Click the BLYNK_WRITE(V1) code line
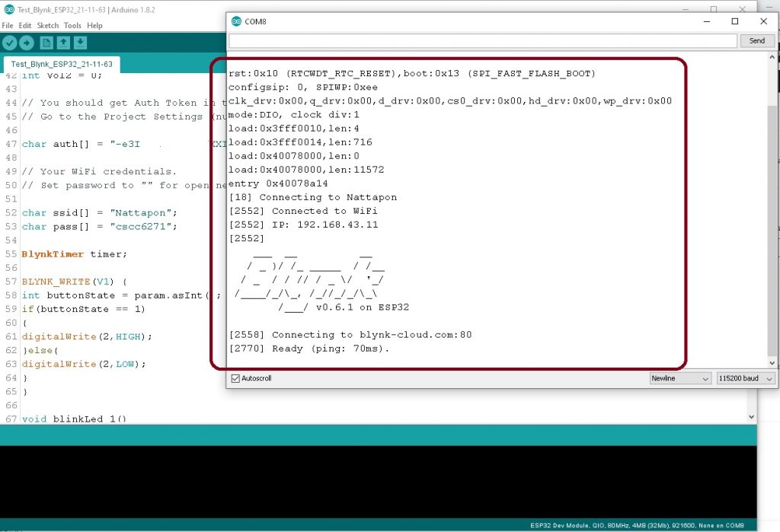This screenshot has width=780, height=532. 75,282
